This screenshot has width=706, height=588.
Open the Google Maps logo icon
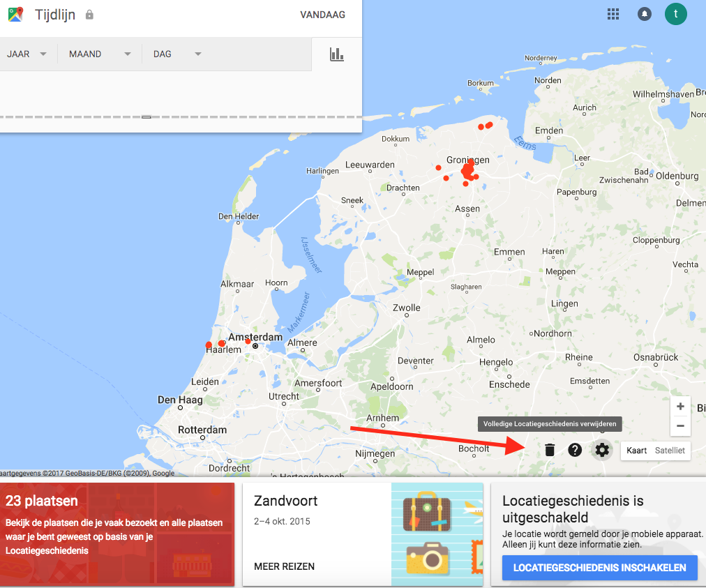pyautogui.click(x=15, y=14)
